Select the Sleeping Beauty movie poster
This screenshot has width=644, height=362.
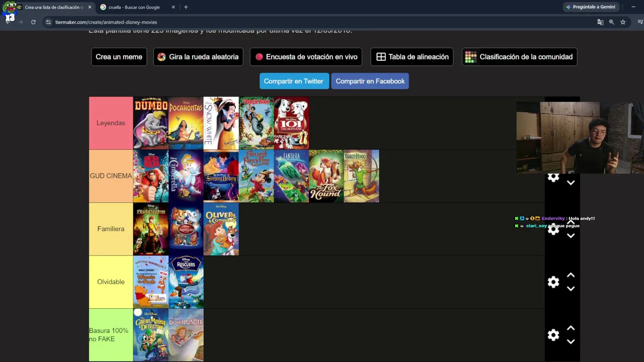pos(221,176)
